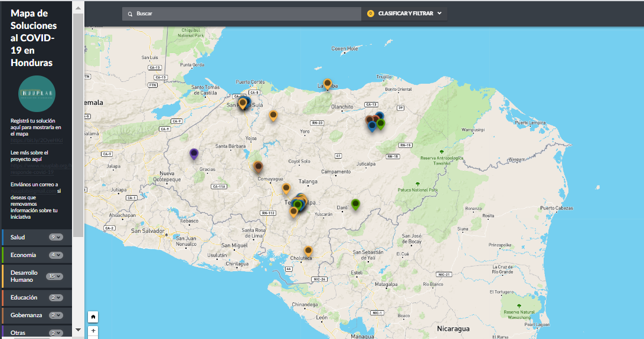The image size is (644, 339).
Task: Click the sidebar vertical scrollbar thumb
Action: coord(78,125)
